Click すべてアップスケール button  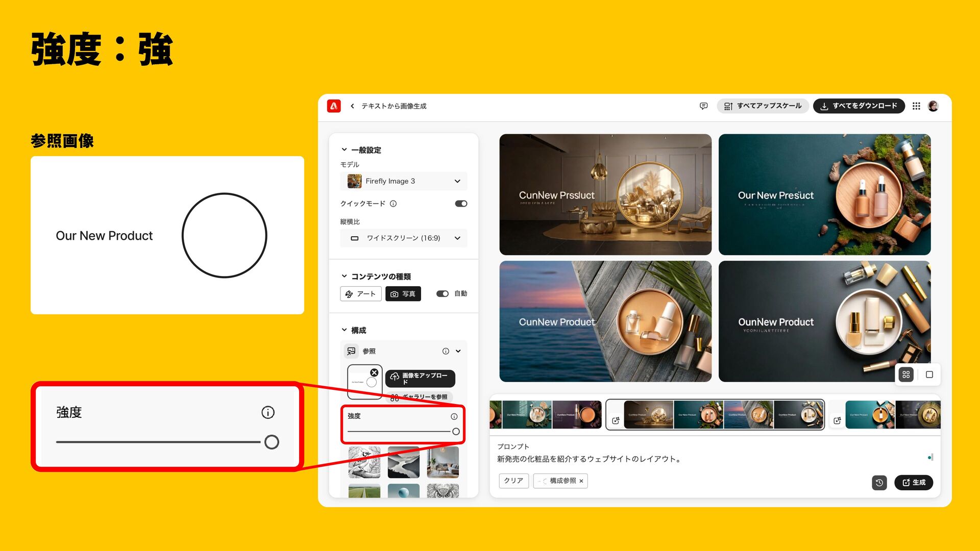coord(763,106)
